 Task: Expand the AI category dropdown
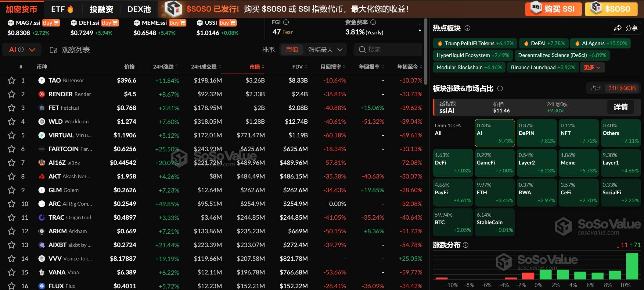coord(32,50)
